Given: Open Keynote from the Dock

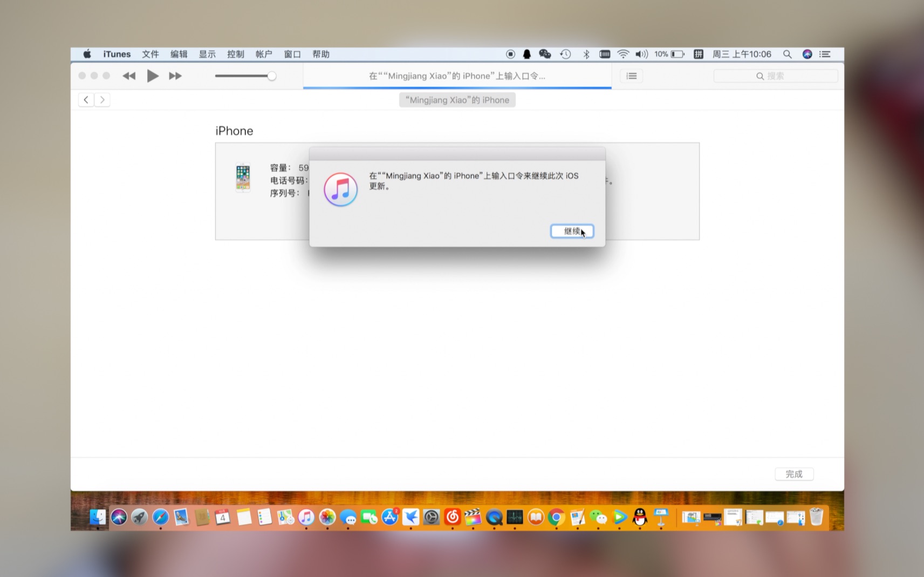Looking at the screenshot, I should (661, 517).
